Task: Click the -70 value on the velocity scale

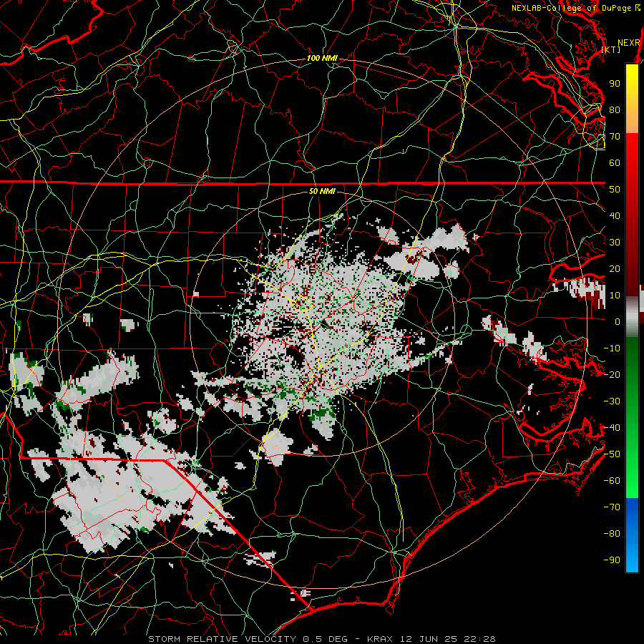Action: (x=612, y=507)
